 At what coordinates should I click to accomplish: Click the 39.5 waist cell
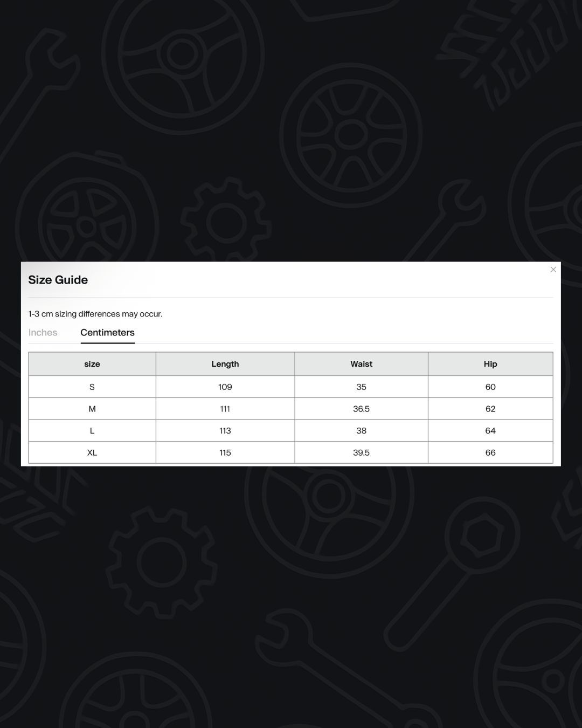pos(361,453)
